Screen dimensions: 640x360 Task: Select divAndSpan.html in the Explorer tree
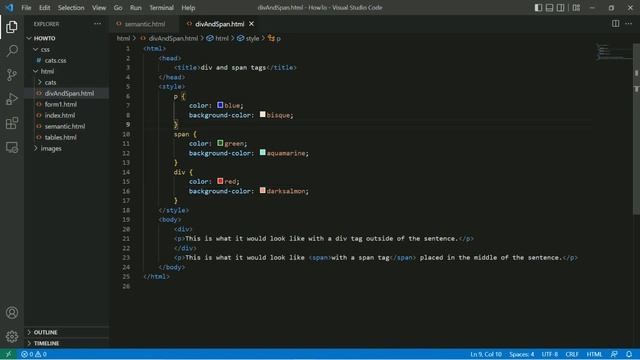tap(67, 93)
